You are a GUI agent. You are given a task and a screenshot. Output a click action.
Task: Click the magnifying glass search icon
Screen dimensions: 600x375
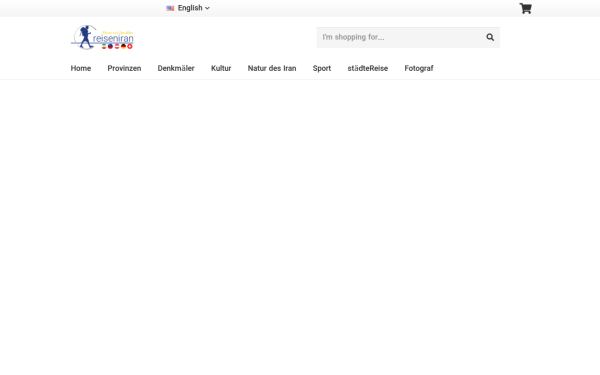point(490,37)
